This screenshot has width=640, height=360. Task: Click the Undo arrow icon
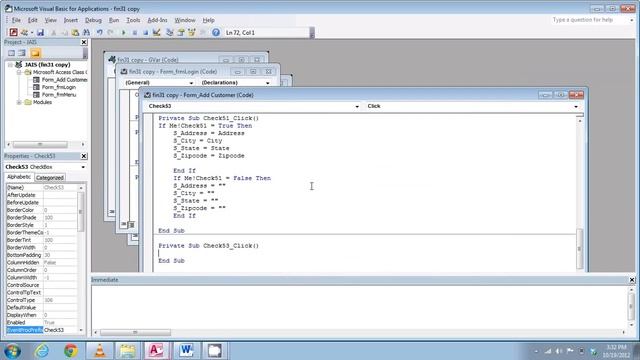(100, 32)
